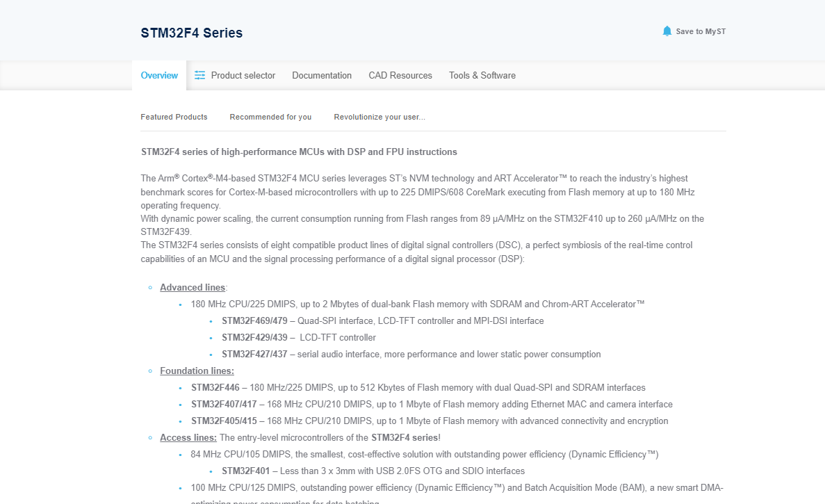The image size is (825, 504).
Task: Click the STM32F407/417 product name
Action: coord(224,405)
